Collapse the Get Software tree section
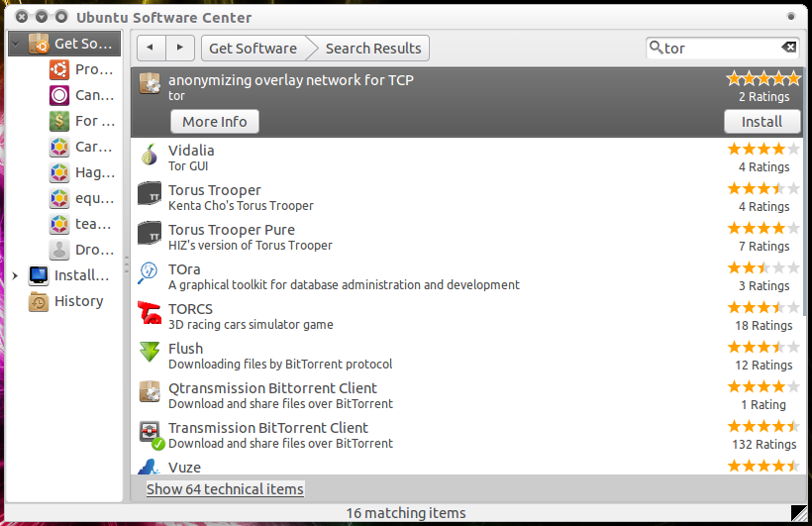 [x=16, y=44]
